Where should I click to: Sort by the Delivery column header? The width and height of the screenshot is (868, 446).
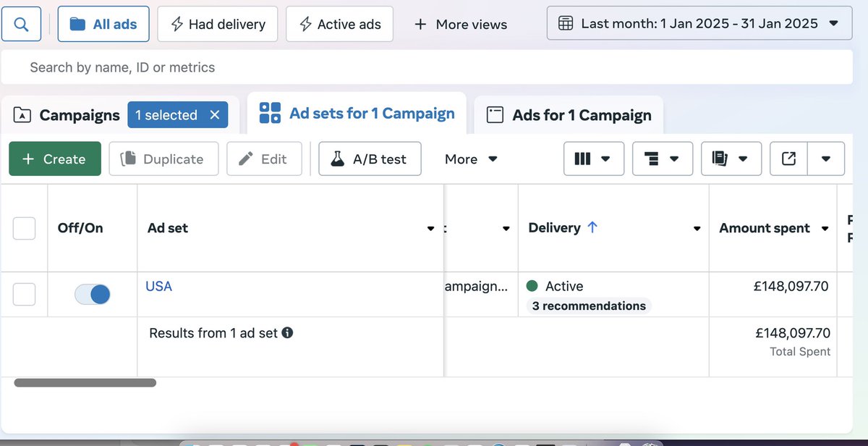(x=563, y=228)
